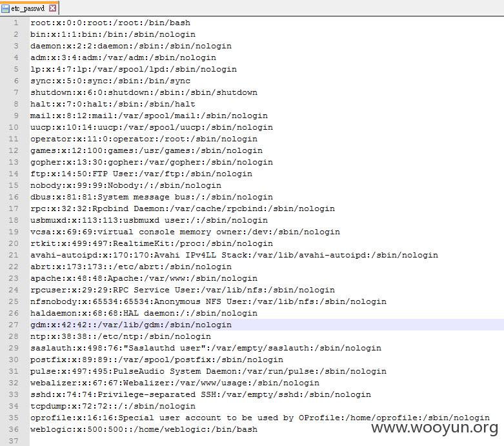Click the postfix:x:89:89 line
Image resolution: width=504 pixels, height=446 pixels.
click(x=157, y=360)
